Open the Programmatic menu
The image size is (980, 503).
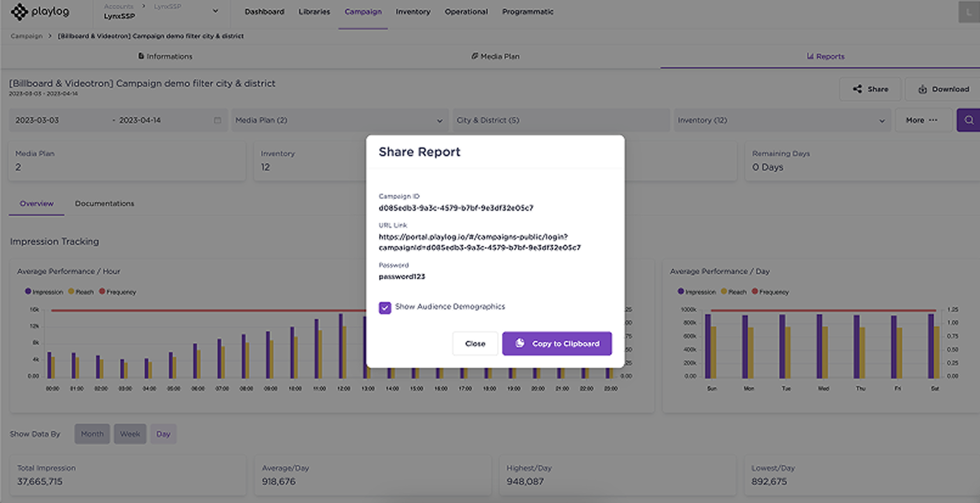[527, 12]
